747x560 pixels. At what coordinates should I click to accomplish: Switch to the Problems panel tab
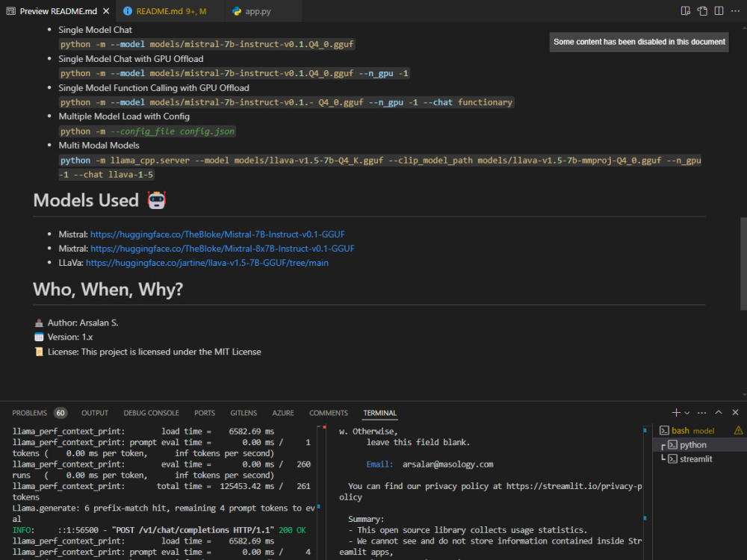click(x=30, y=413)
